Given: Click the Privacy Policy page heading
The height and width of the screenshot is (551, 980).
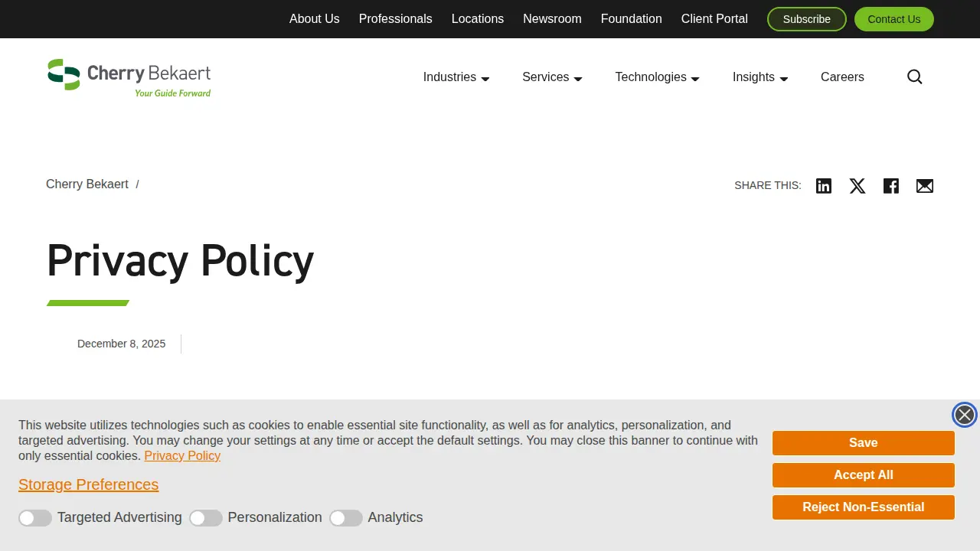Looking at the screenshot, I should tap(181, 261).
